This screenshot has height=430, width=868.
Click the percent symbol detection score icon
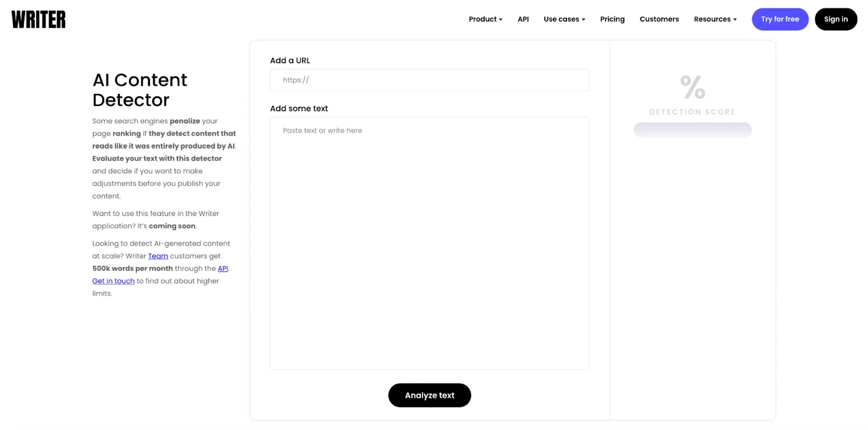(x=692, y=87)
